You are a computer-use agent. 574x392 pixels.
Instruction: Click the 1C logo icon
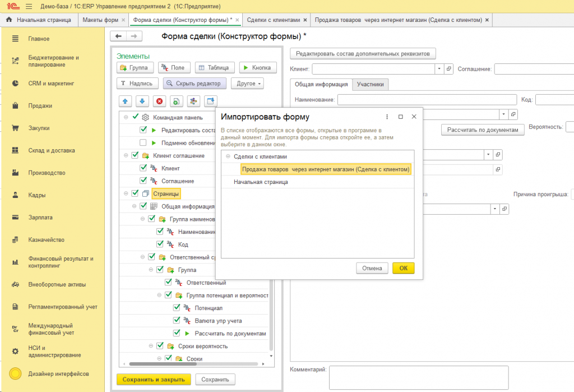13,6
